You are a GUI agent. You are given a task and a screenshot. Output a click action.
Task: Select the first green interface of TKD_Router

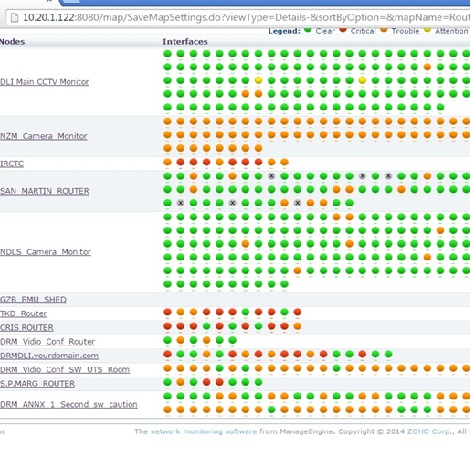(x=245, y=312)
